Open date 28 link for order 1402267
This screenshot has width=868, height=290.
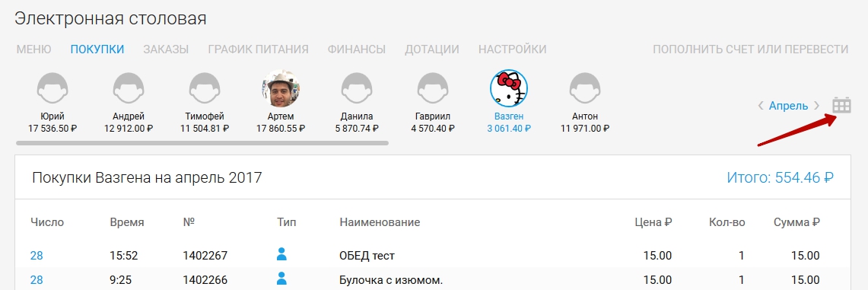click(37, 256)
